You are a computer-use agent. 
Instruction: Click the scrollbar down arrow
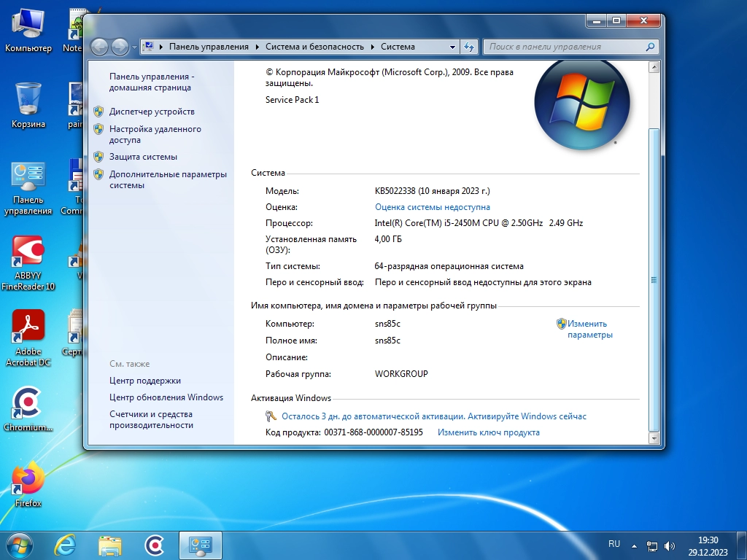[x=654, y=438]
